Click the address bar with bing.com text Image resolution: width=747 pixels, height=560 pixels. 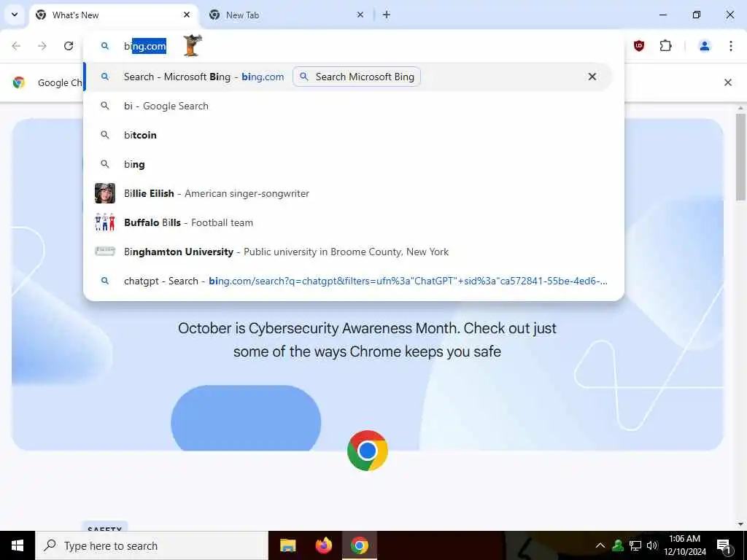click(x=354, y=46)
